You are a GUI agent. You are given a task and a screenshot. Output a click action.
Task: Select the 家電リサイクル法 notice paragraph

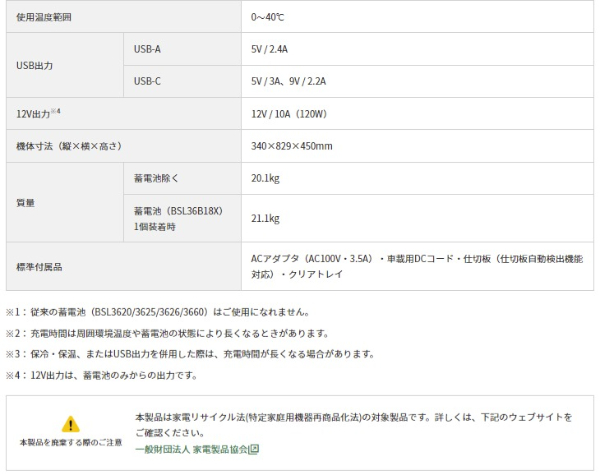[x=354, y=425]
